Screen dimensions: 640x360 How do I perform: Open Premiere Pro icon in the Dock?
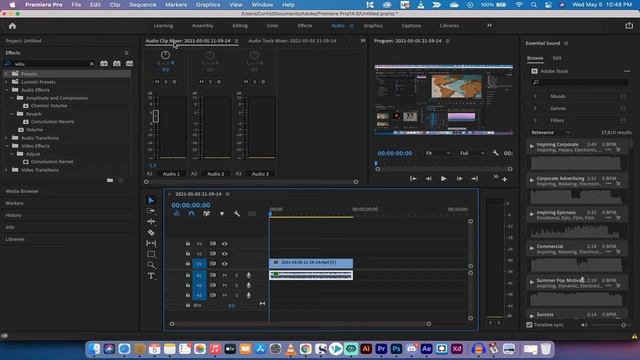(381, 349)
